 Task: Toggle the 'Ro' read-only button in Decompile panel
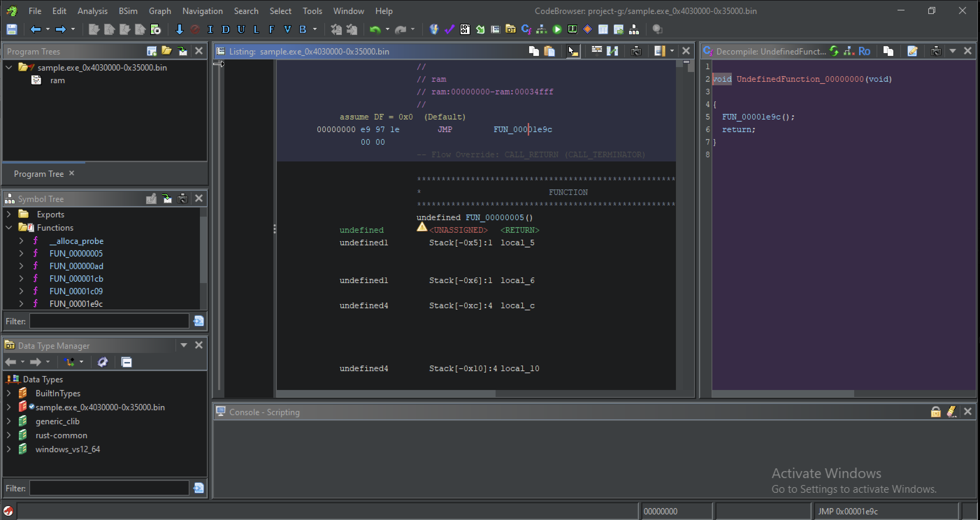(864, 51)
